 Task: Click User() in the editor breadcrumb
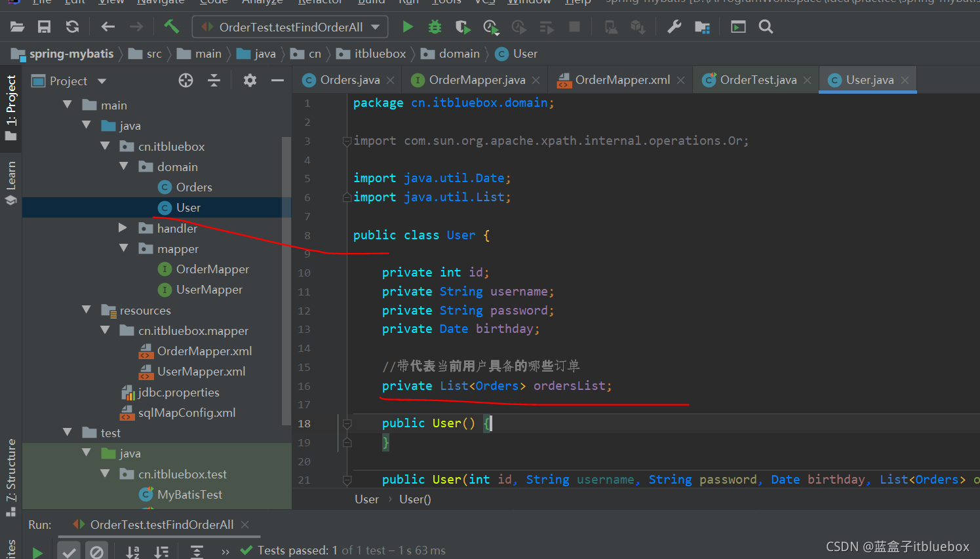(x=415, y=499)
